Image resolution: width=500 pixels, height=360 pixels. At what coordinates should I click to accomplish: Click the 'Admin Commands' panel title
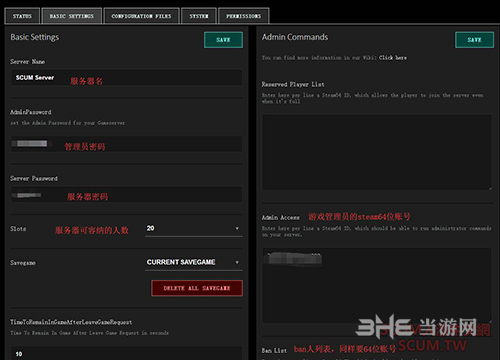click(x=295, y=37)
